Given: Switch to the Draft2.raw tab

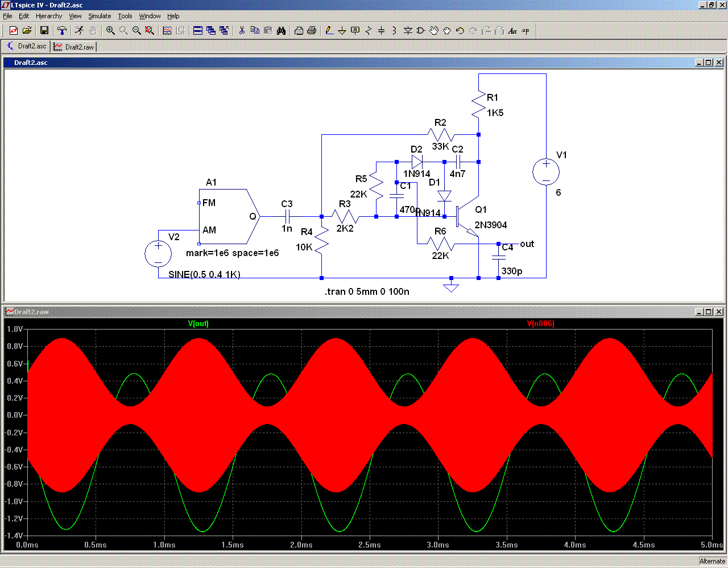Looking at the screenshot, I should point(74,47).
